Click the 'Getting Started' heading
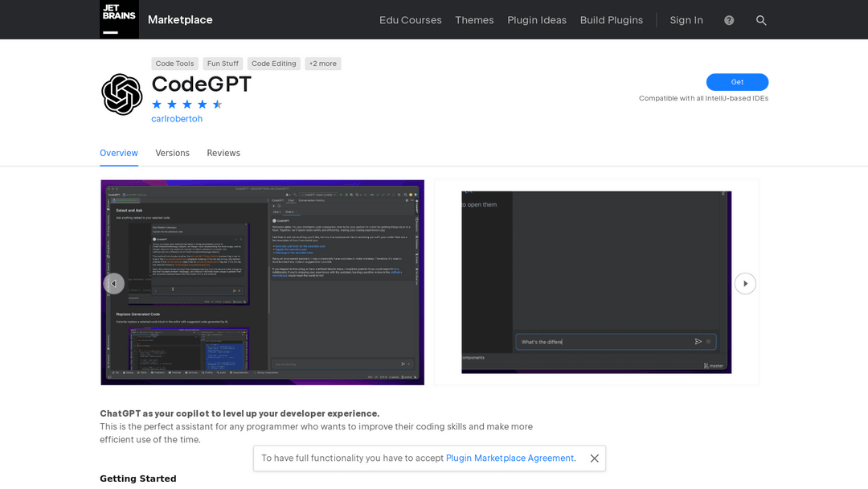Image resolution: width=868 pixels, height=489 pixels. pos(138,479)
